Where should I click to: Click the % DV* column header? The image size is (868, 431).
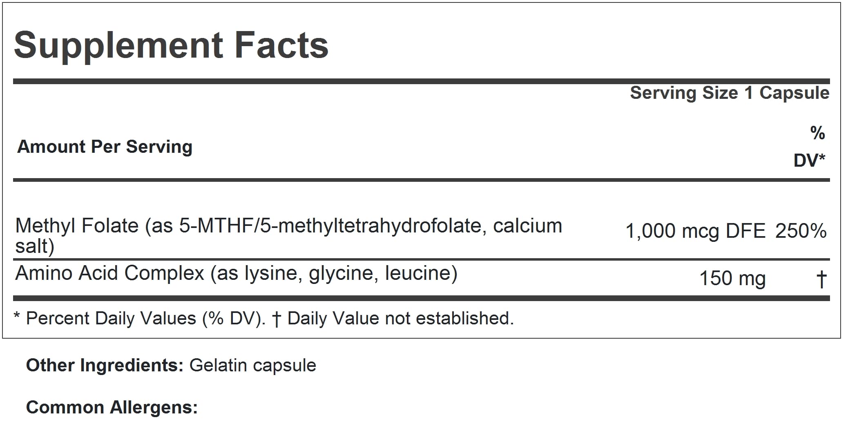[811, 147]
